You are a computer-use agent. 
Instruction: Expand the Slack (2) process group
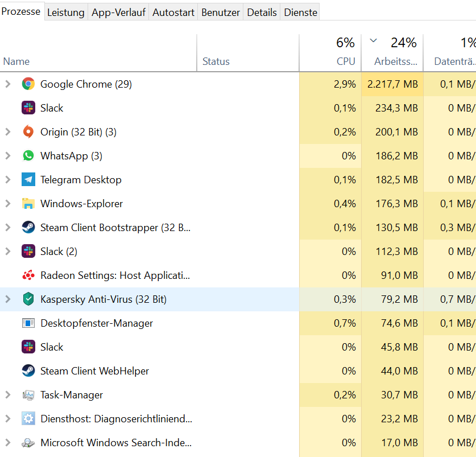click(8, 252)
